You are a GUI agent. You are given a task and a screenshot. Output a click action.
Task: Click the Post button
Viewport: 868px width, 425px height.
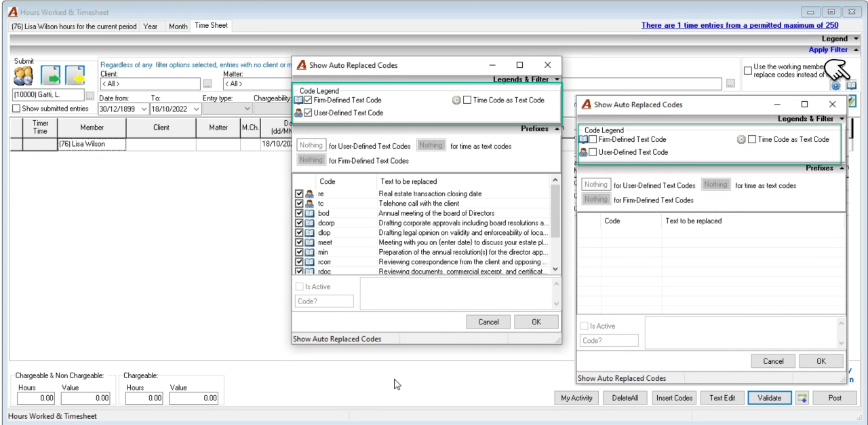[835, 398]
